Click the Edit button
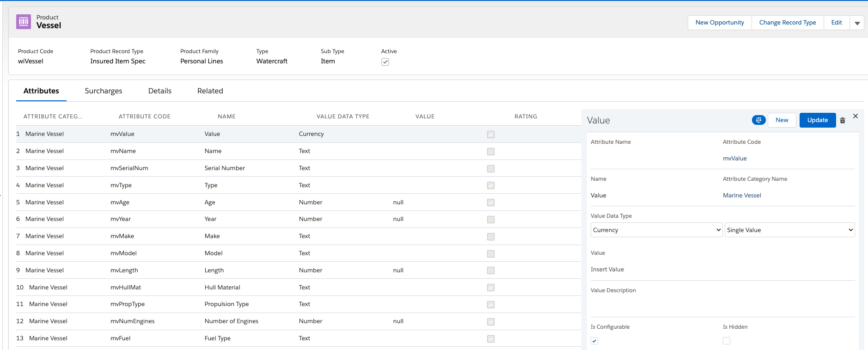Viewport: 868px width, 350px height. [837, 23]
